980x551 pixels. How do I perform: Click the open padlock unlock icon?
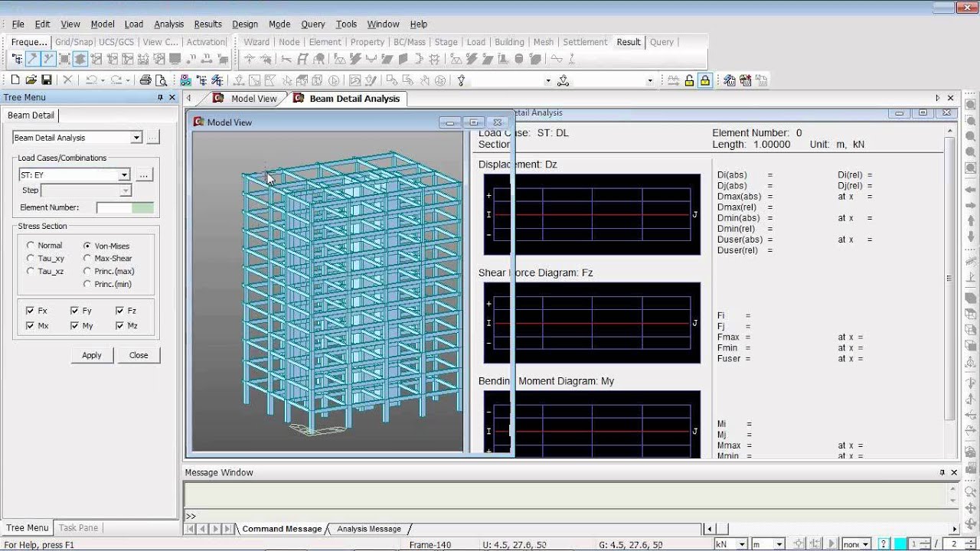pyautogui.click(x=690, y=80)
